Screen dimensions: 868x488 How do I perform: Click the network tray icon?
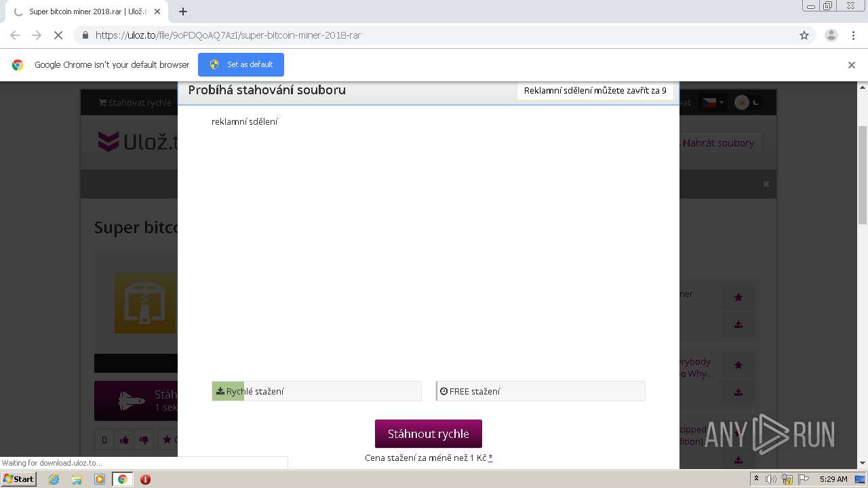pyautogui.click(x=787, y=479)
